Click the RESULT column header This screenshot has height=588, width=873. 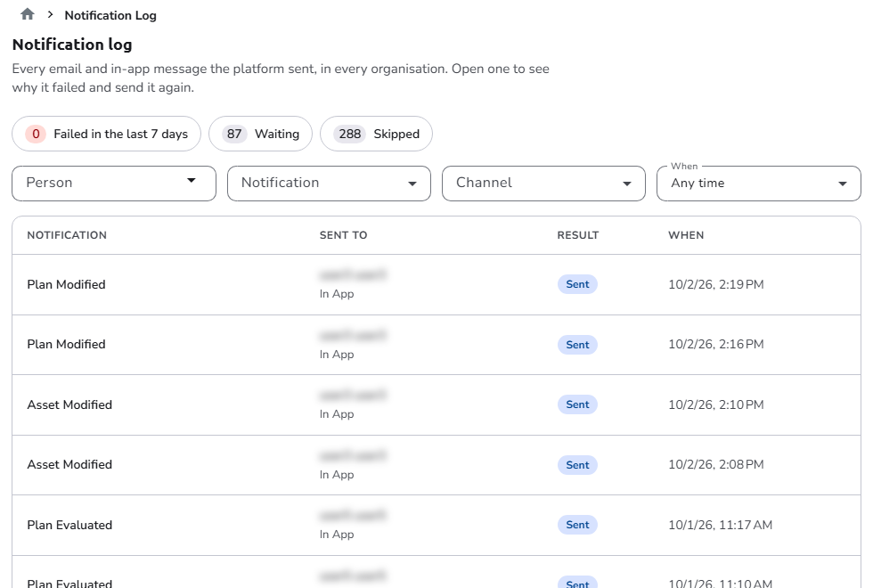pyautogui.click(x=578, y=235)
